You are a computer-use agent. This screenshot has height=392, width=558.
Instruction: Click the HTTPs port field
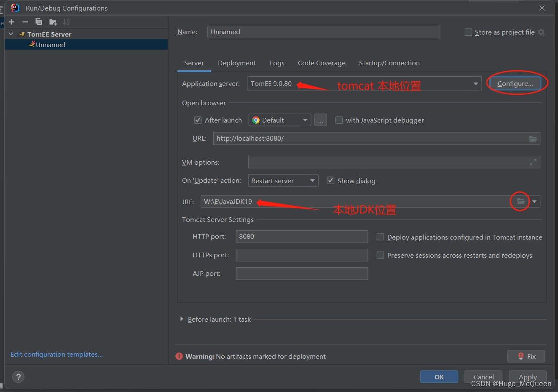(x=302, y=255)
